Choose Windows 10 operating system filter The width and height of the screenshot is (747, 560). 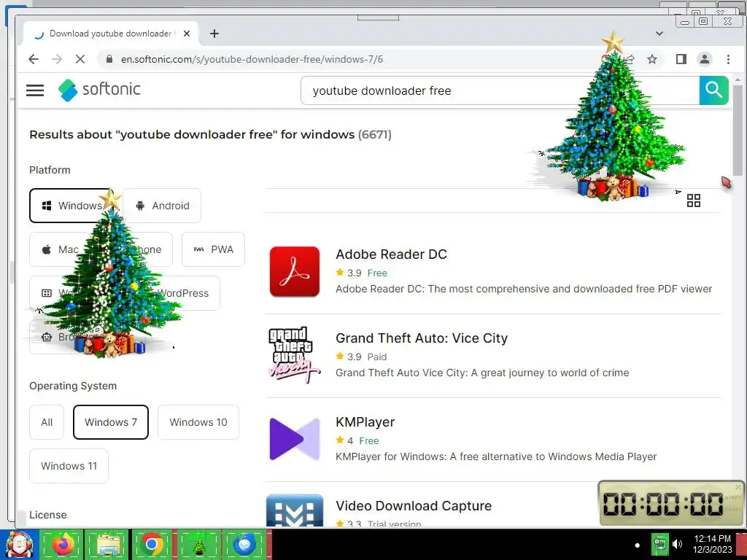click(198, 422)
